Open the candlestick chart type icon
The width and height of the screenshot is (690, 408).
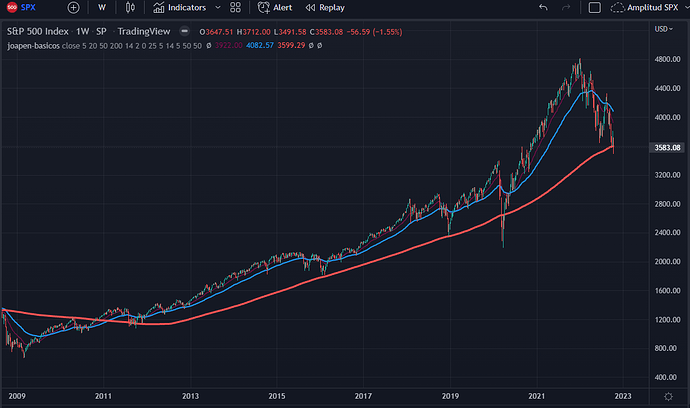[x=130, y=7]
